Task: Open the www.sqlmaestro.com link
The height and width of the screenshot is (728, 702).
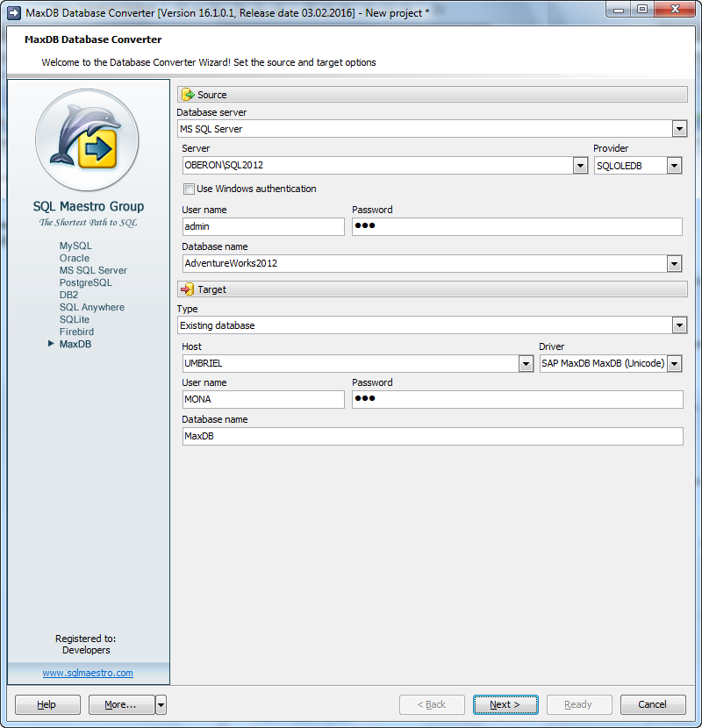Action: 87,674
